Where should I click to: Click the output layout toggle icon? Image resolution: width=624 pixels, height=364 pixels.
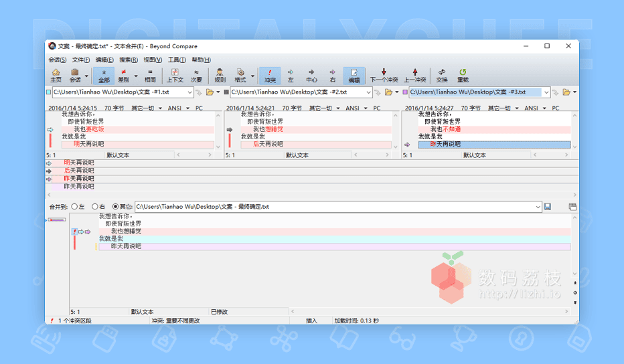point(572,207)
